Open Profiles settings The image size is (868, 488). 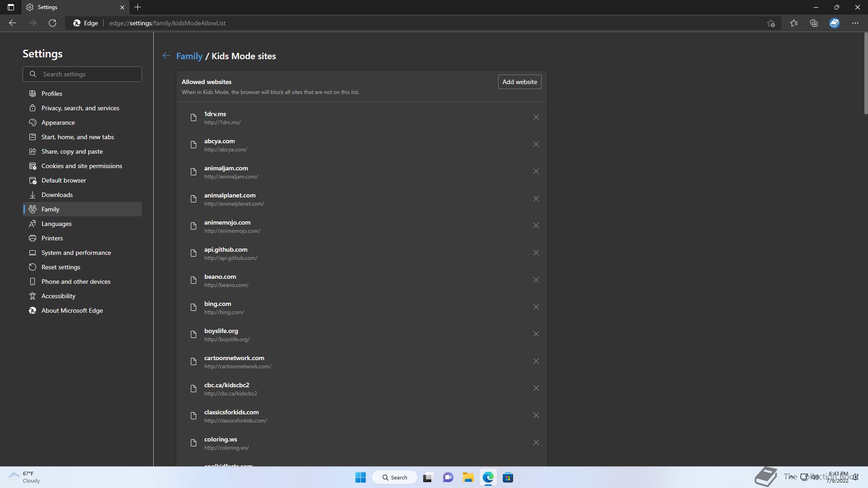(82, 94)
